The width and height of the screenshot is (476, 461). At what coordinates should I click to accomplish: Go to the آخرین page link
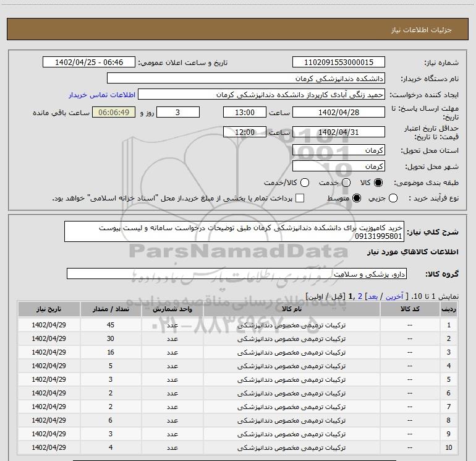click(x=394, y=296)
